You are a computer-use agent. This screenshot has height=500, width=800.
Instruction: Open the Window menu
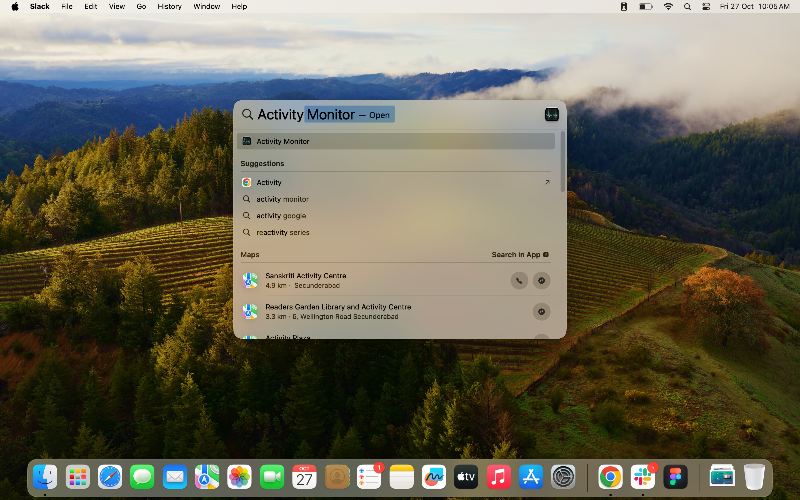coord(207,7)
